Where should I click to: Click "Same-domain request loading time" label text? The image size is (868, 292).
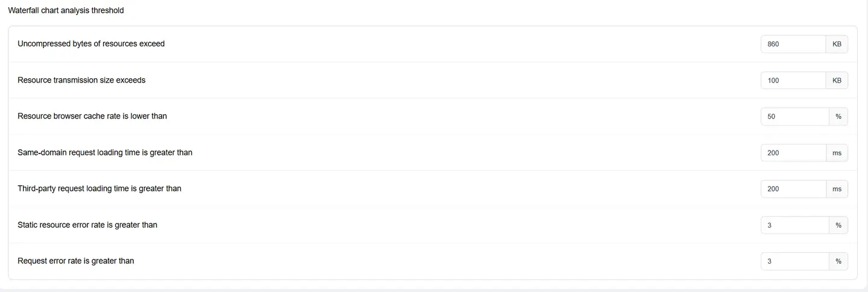click(x=105, y=153)
